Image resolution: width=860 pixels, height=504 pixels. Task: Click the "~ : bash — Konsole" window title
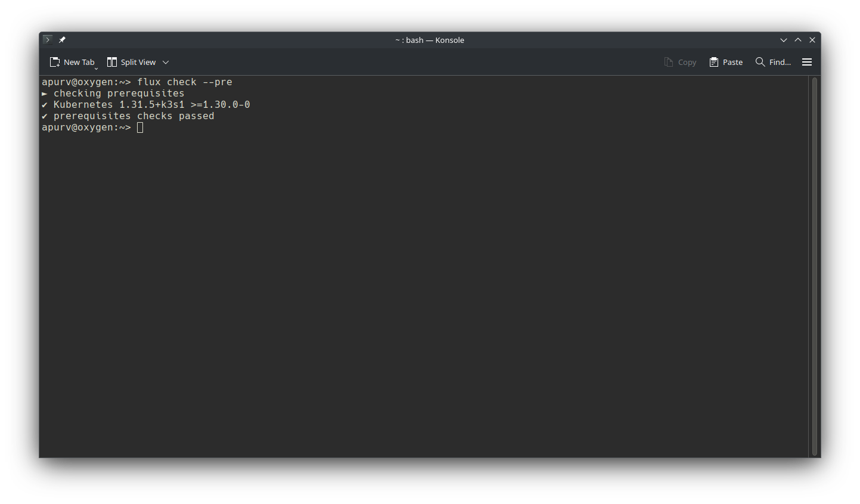point(429,40)
